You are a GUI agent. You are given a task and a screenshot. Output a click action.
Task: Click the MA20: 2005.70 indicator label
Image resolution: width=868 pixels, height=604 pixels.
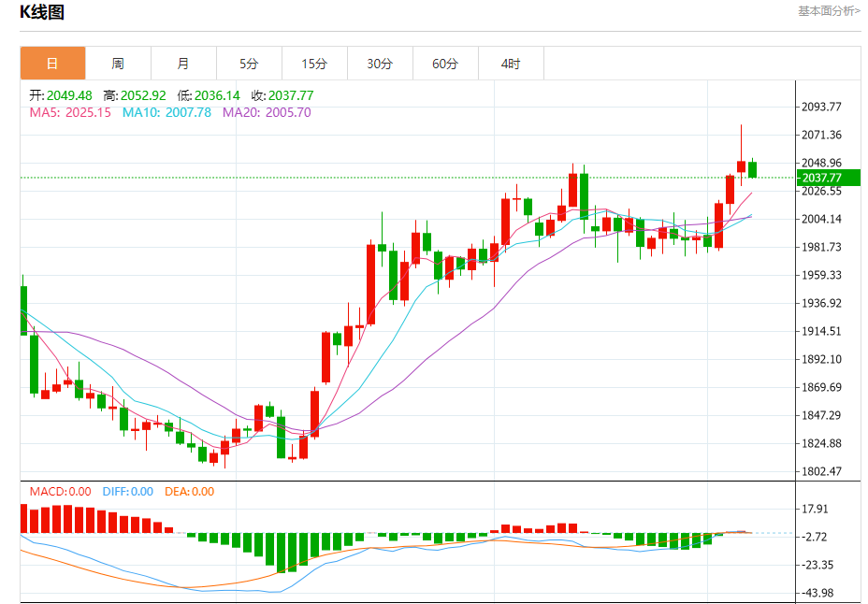click(267, 113)
